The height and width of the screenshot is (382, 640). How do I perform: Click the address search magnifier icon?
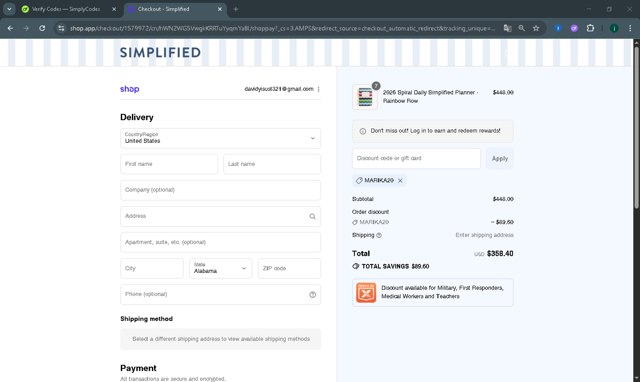tap(312, 216)
